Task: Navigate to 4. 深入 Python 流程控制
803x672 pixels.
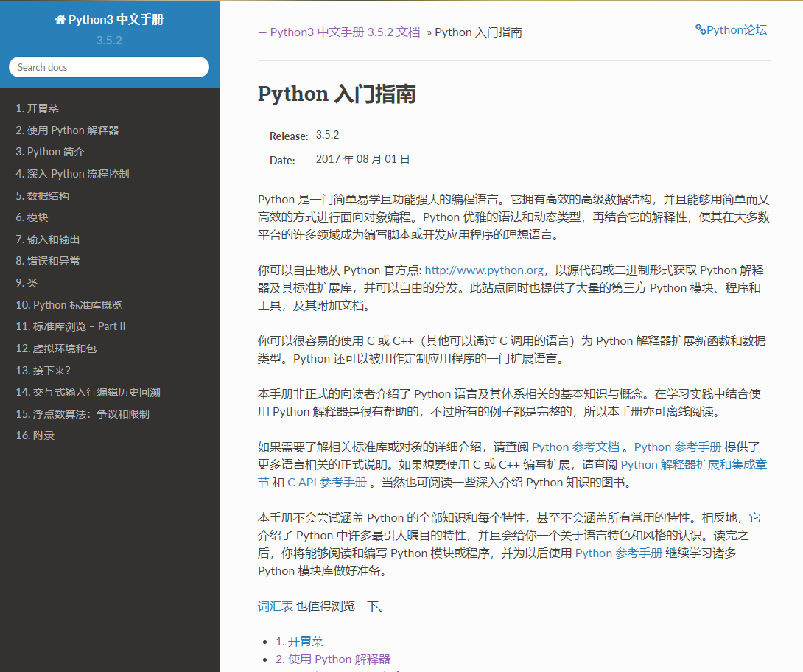Action: point(71,173)
